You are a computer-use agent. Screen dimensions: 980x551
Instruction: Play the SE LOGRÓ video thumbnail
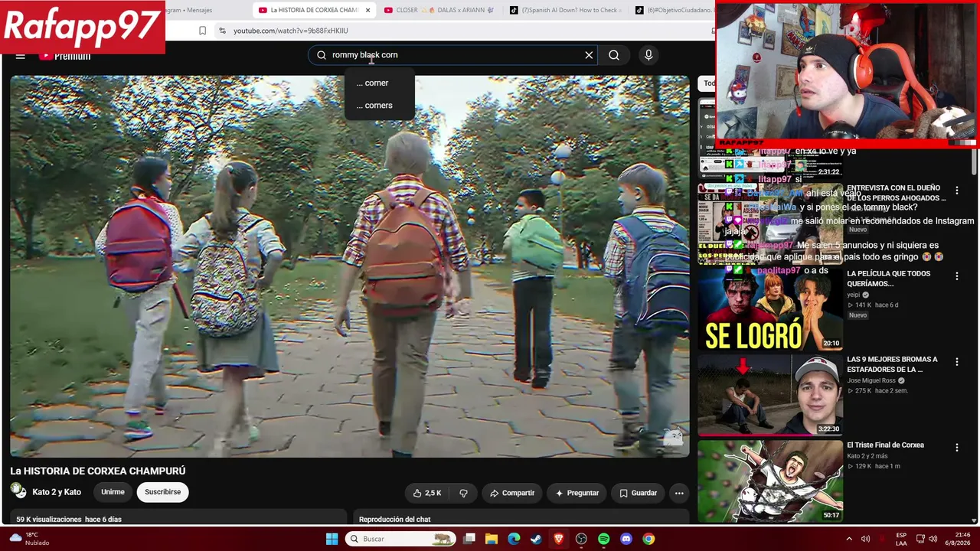click(x=770, y=309)
